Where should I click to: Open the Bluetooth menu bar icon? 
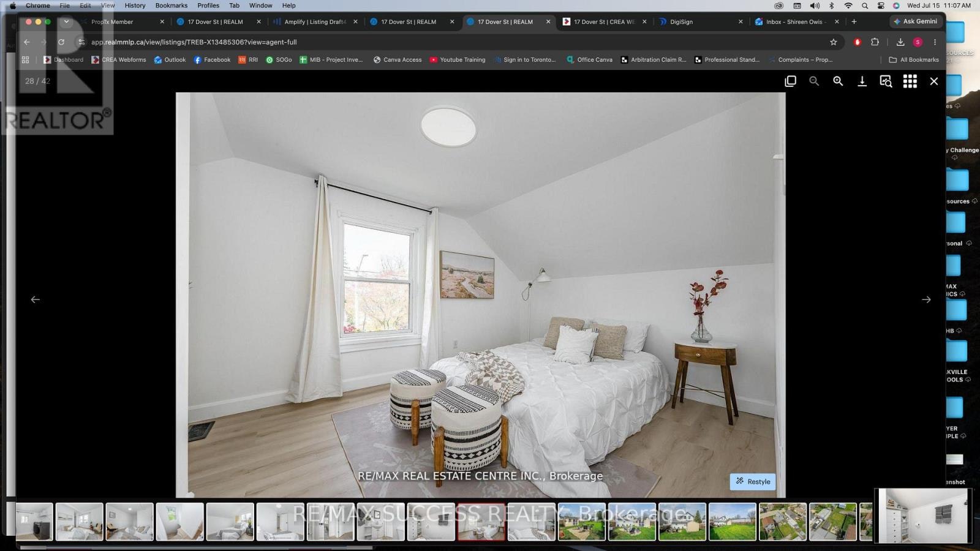[831, 6]
